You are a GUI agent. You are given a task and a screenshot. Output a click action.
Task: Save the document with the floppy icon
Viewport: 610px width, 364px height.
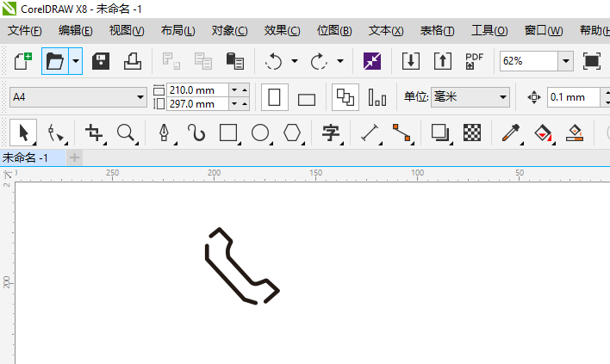pos(100,61)
